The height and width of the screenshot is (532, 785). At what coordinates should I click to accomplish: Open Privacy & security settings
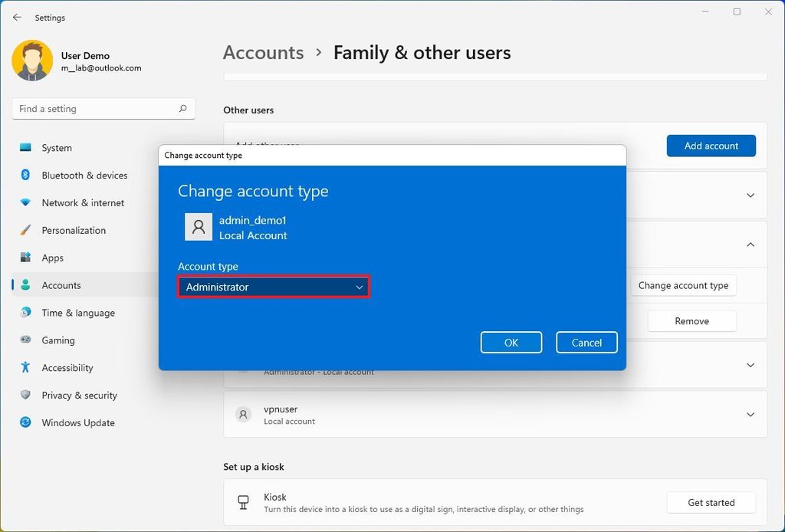pos(80,395)
